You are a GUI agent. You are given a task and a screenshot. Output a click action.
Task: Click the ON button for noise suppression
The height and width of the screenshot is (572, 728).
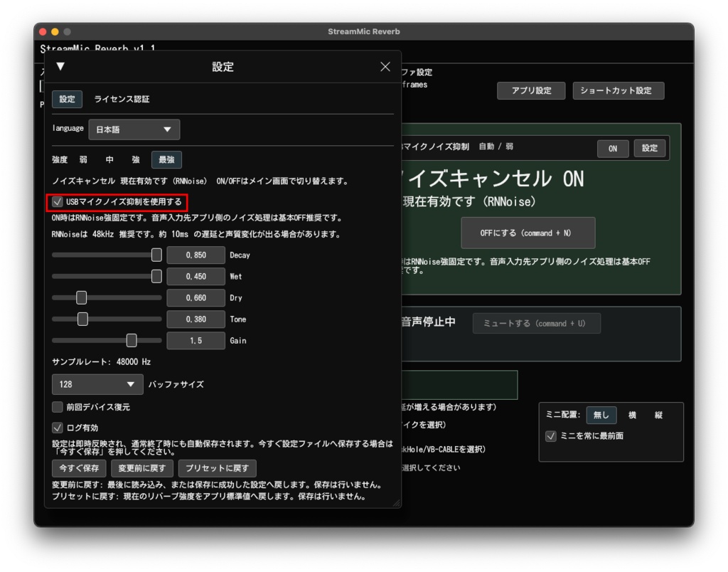[613, 149]
